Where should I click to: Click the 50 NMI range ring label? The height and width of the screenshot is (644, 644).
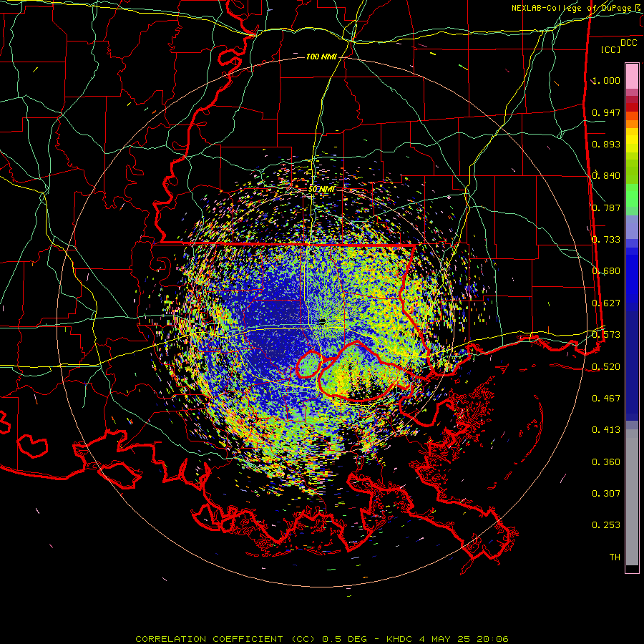(x=321, y=189)
